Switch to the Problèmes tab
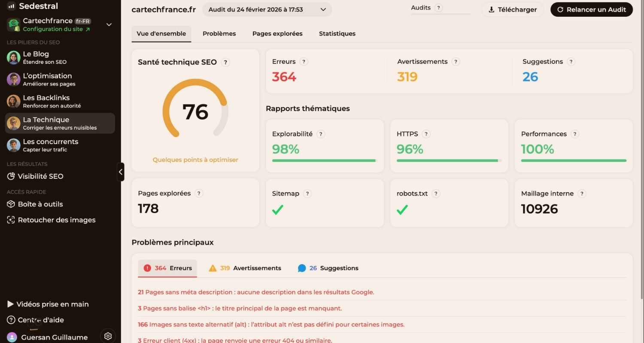 219,33
